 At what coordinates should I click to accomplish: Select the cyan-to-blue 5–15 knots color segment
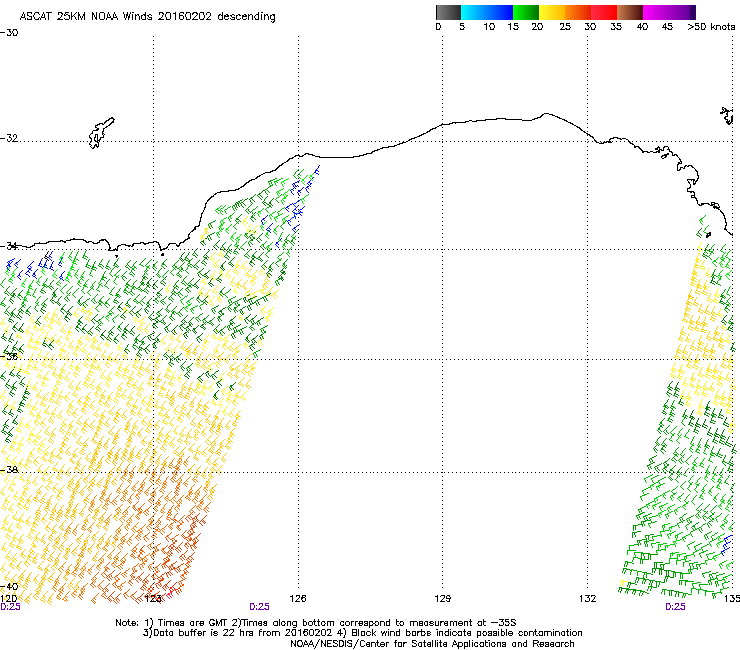(487, 12)
